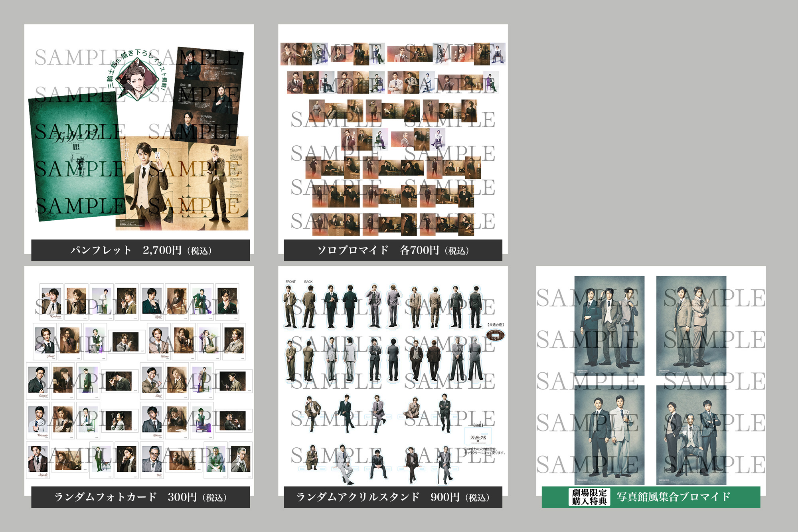Click the photo card labeled Amari

click(45, 342)
